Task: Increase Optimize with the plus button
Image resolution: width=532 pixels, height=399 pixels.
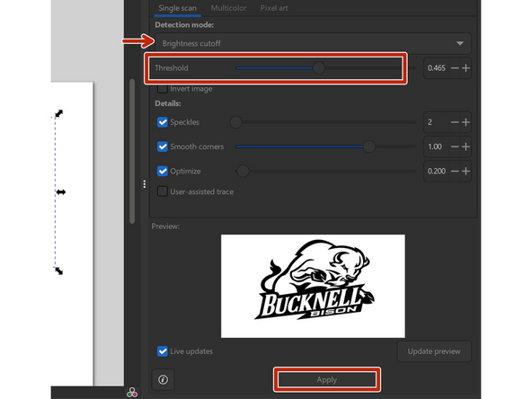Action: 465,171
